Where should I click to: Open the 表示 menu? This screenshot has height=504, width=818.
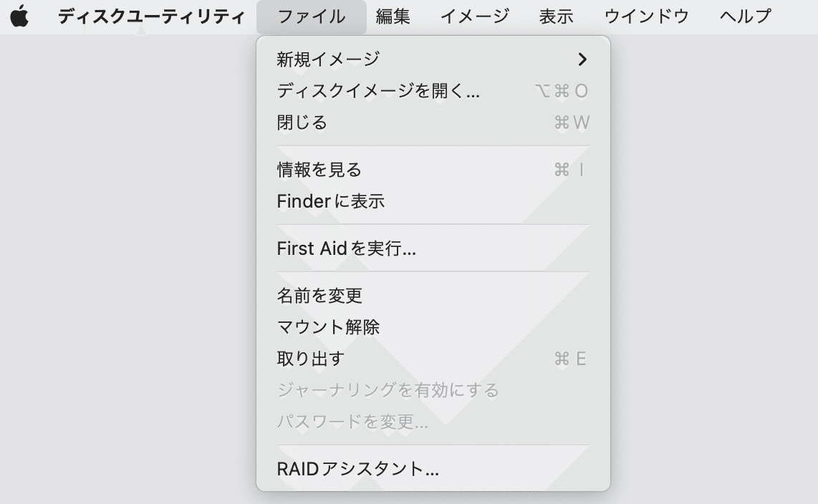tap(556, 16)
